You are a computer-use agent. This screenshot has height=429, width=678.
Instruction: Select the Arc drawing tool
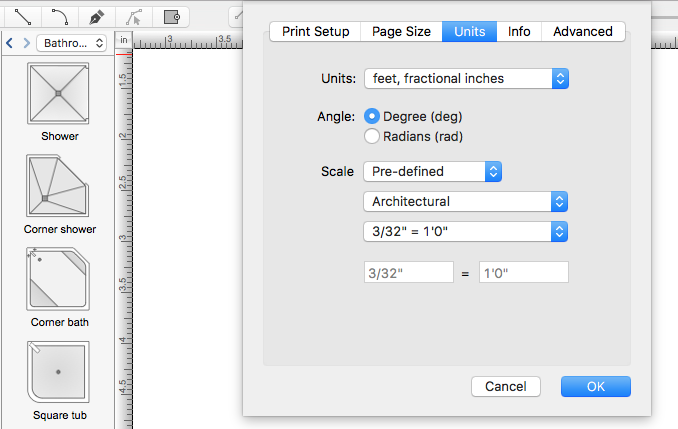60,17
